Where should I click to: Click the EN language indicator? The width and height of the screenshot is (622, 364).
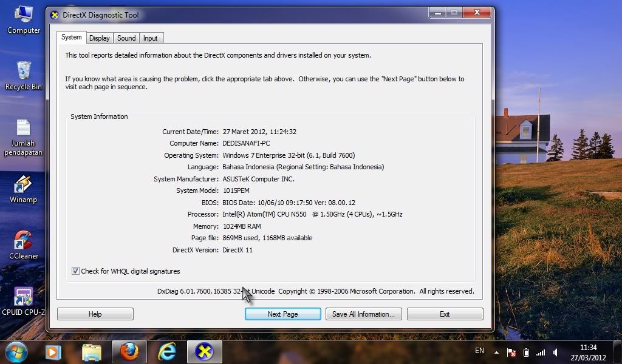[x=479, y=351]
